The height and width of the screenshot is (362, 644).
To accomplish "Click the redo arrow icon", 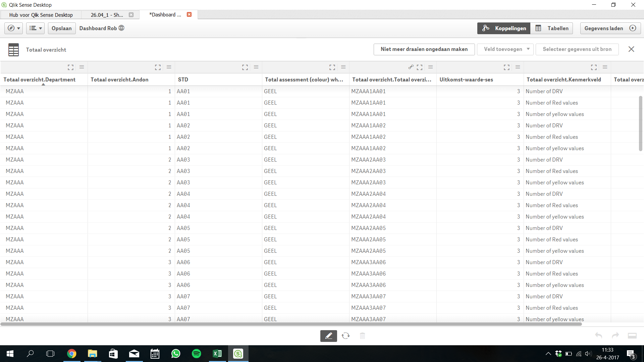I will tap(615, 336).
